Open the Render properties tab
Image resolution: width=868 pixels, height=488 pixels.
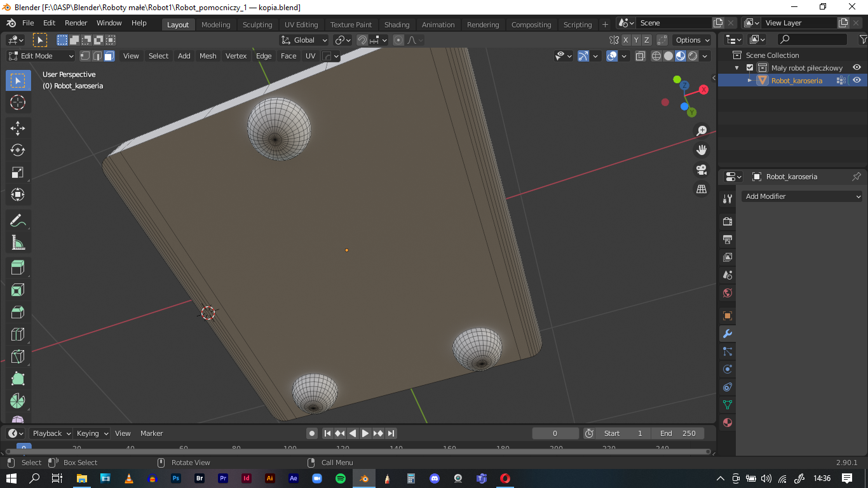tap(728, 222)
